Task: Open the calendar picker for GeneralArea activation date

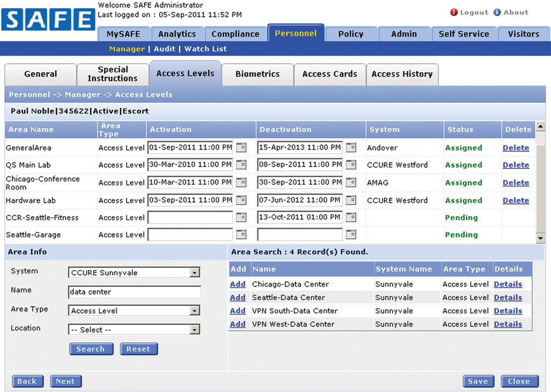Action: pyautogui.click(x=241, y=147)
